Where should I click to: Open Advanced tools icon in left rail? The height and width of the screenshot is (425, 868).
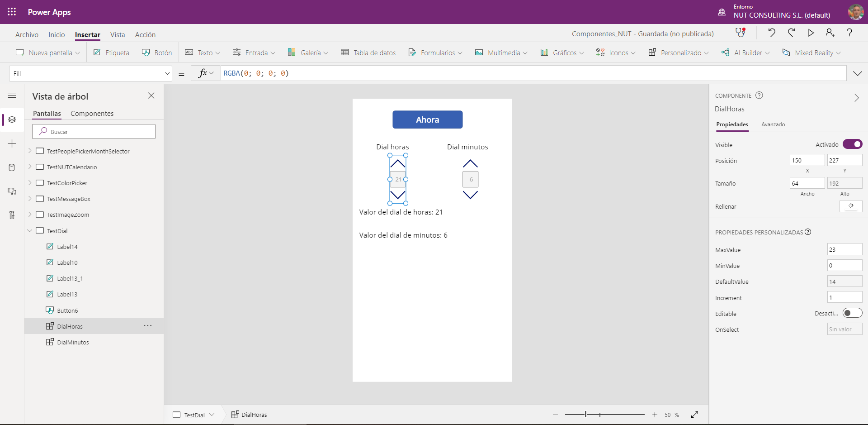[x=12, y=215]
